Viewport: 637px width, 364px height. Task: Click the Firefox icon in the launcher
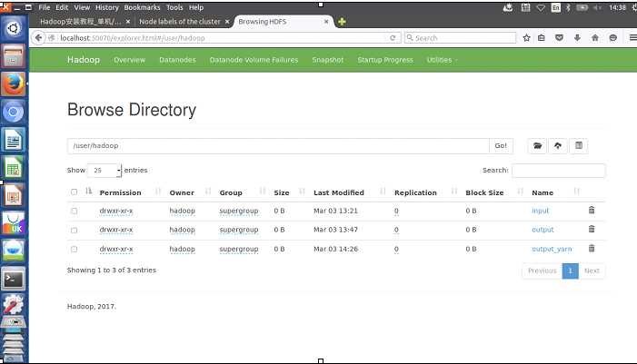(x=14, y=84)
